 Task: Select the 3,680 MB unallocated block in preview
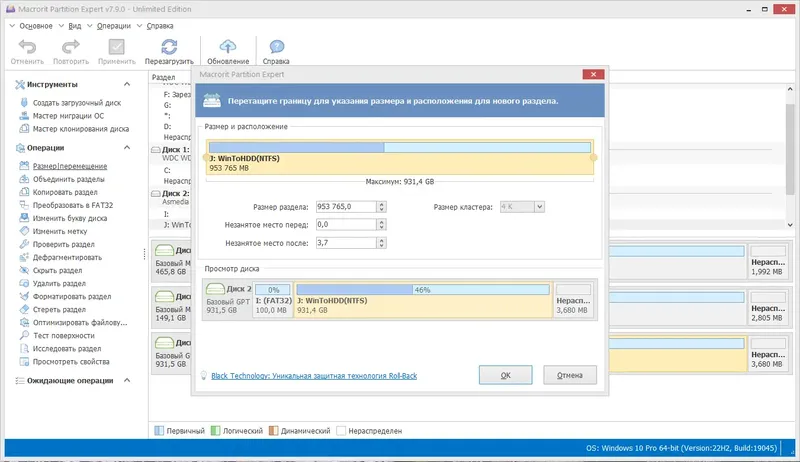pyautogui.click(x=572, y=299)
